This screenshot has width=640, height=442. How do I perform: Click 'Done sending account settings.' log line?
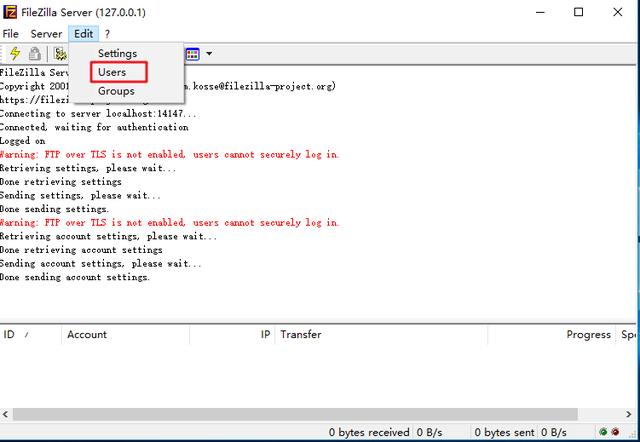tap(75, 277)
